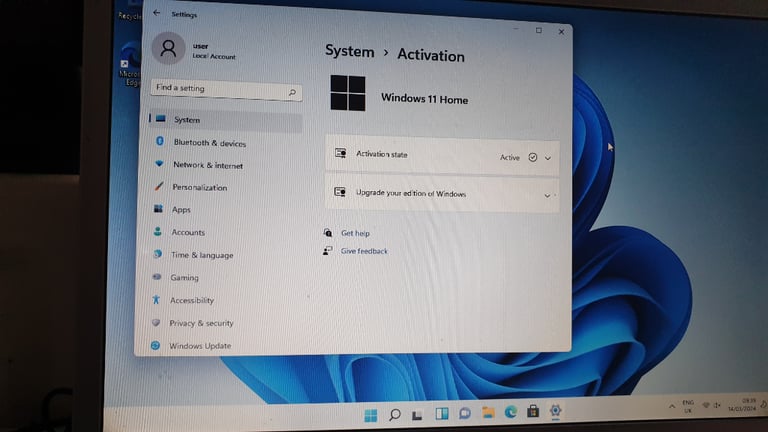Click the taskbar clock and date
Viewport: 768px width, 432px height.
coord(742,405)
